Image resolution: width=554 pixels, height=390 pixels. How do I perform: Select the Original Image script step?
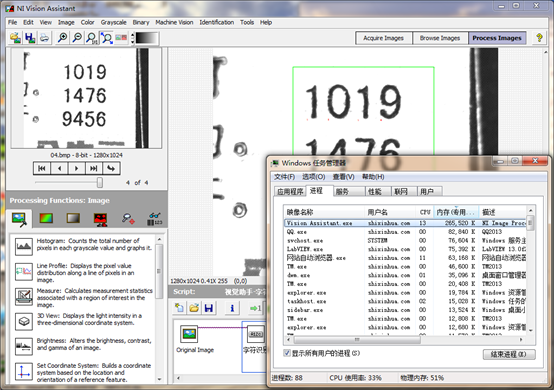click(x=189, y=334)
